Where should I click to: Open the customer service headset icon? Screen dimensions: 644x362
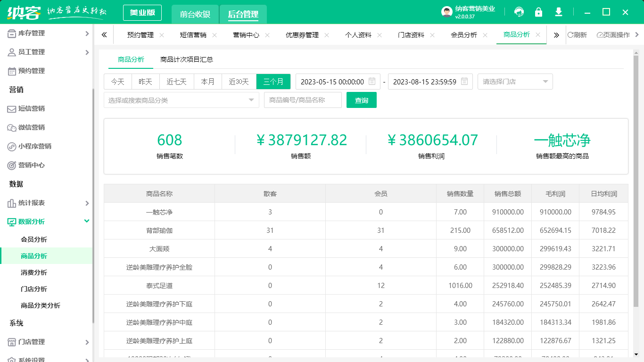tap(519, 12)
